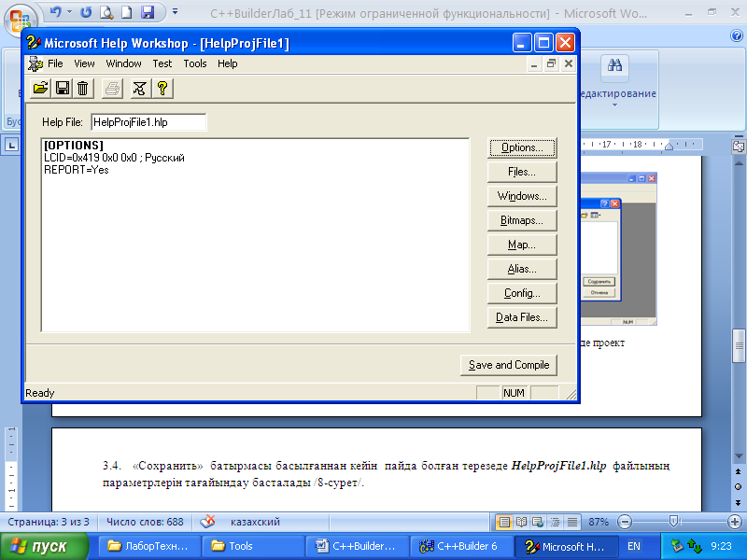747x560 pixels.
Task: Click the trash can toolbar icon
Action: [83, 88]
